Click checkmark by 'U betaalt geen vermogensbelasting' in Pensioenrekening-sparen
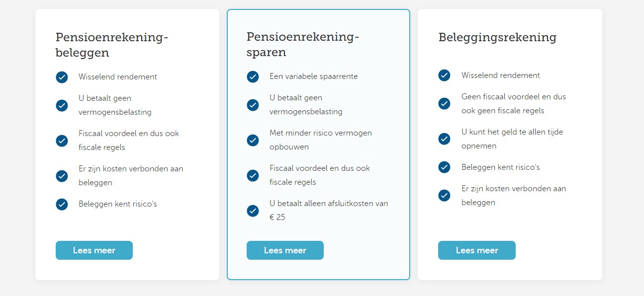This screenshot has width=644, height=296. (253, 105)
